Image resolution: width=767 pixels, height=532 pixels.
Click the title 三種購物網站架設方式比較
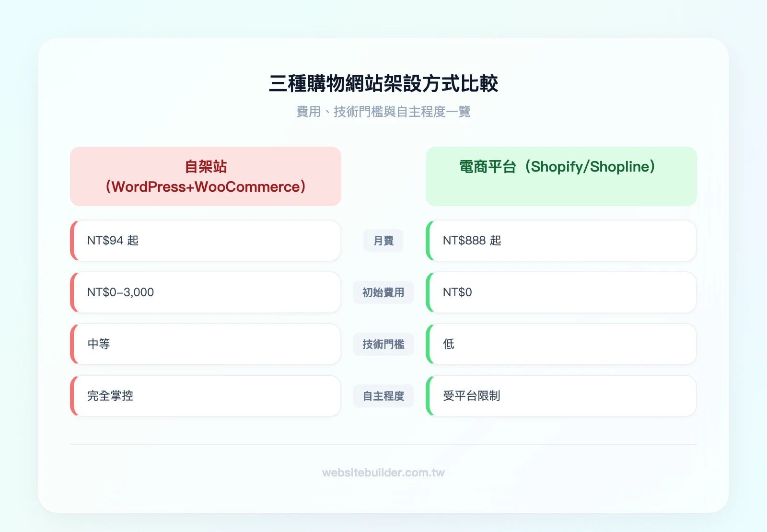pyautogui.click(x=383, y=83)
